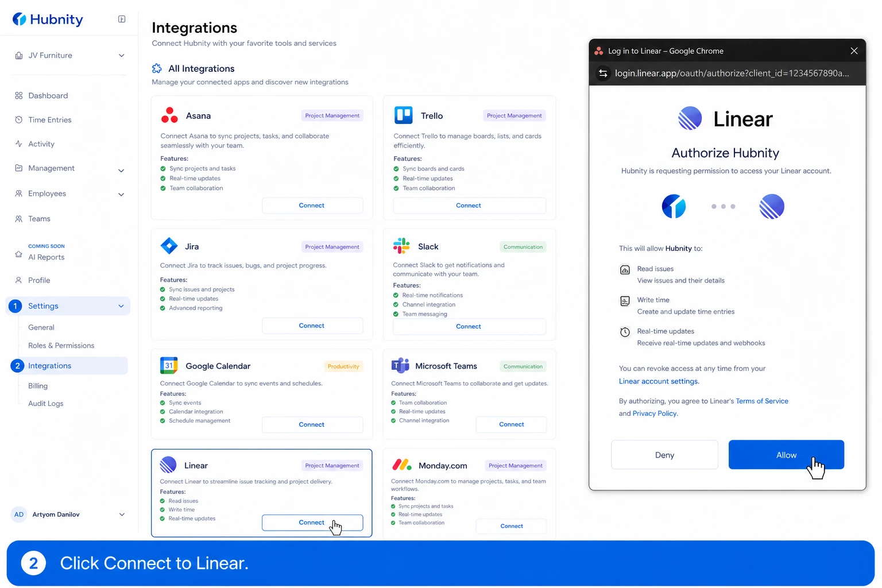Viewport: 882px width, 588px height.
Task: Connect the Linear integration
Action: coord(312,523)
